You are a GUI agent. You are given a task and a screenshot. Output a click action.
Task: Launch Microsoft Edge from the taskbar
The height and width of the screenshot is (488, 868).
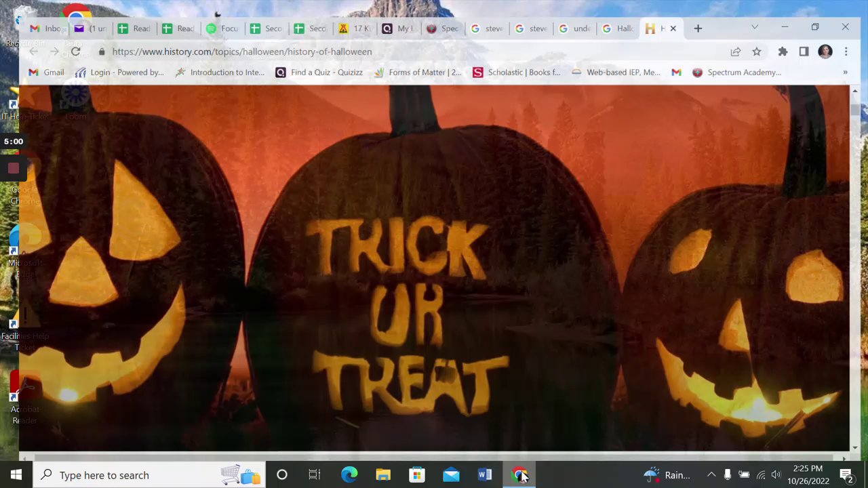349,475
